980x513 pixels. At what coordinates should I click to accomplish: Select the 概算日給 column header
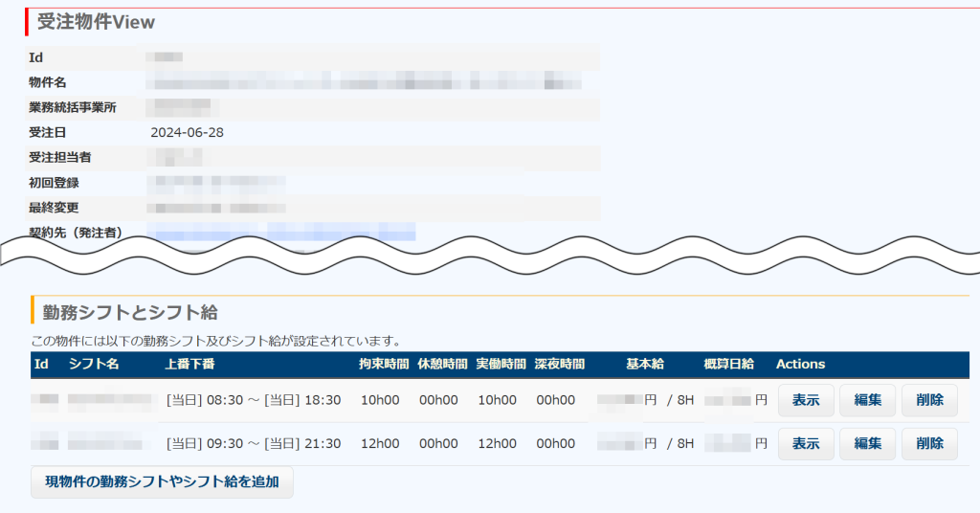(x=728, y=365)
